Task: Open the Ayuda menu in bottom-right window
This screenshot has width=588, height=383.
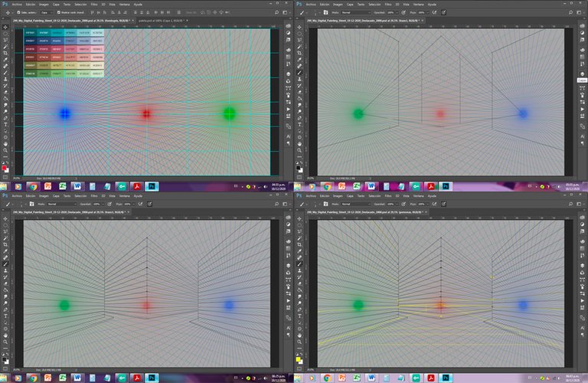Action: point(432,196)
